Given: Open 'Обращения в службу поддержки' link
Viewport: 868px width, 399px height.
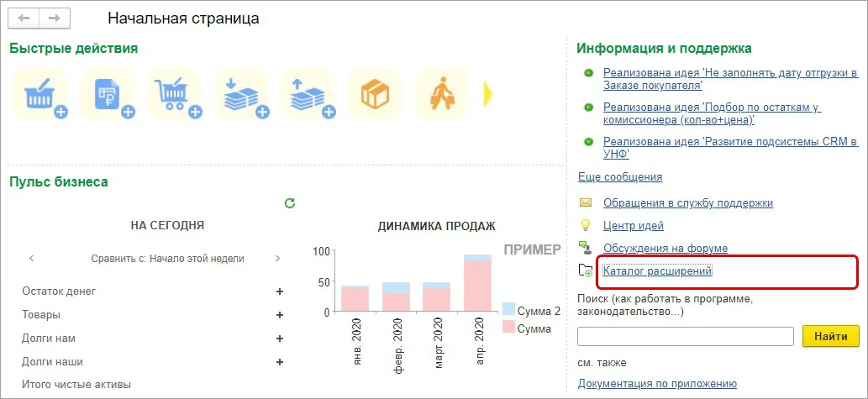Looking at the screenshot, I should (688, 203).
